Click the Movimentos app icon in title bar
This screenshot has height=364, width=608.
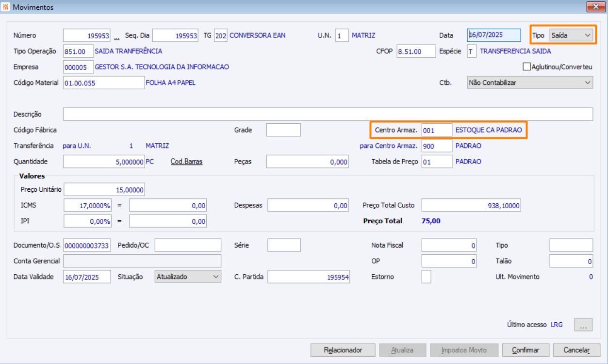pyautogui.click(x=6, y=7)
